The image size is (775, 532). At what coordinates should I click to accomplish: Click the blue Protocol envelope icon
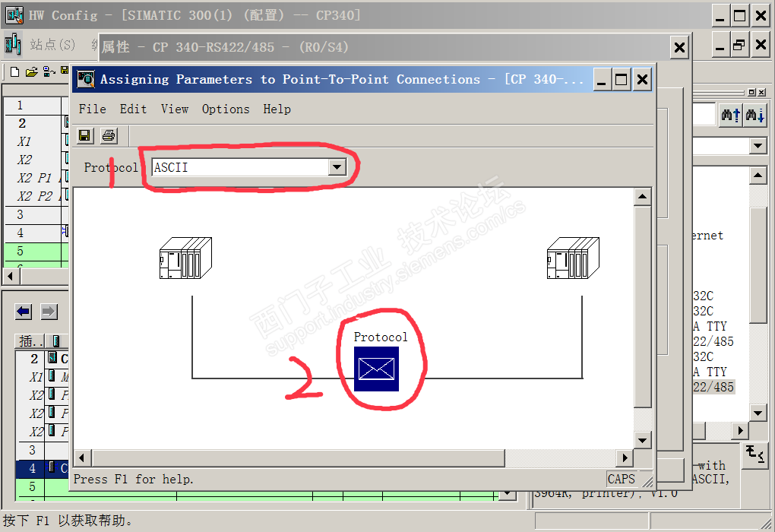(376, 369)
